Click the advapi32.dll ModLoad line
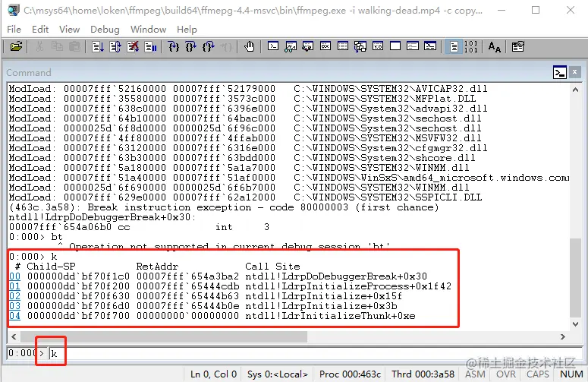This screenshot has width=588, height=382. tap(248, 109)
